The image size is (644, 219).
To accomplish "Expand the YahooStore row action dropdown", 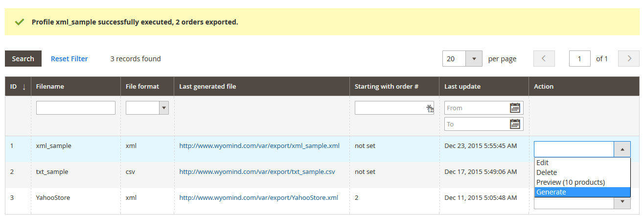I will (622, 201).
